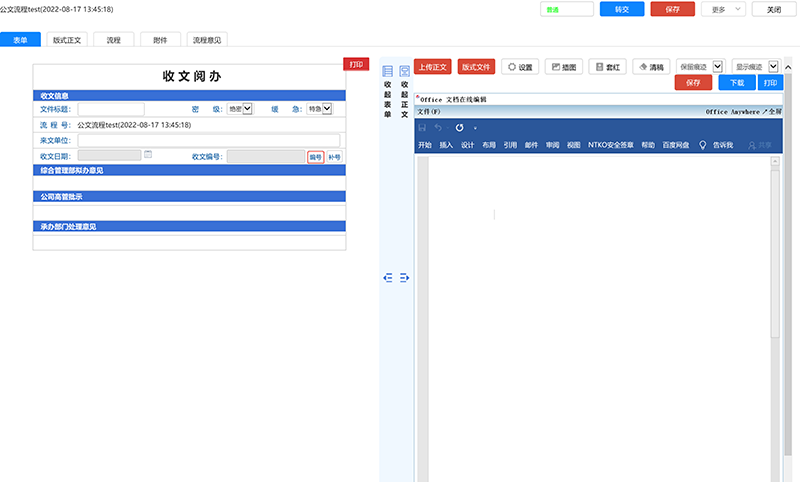
Task: Click the 公司高管批示 text area
Action: tap(189, 211)
